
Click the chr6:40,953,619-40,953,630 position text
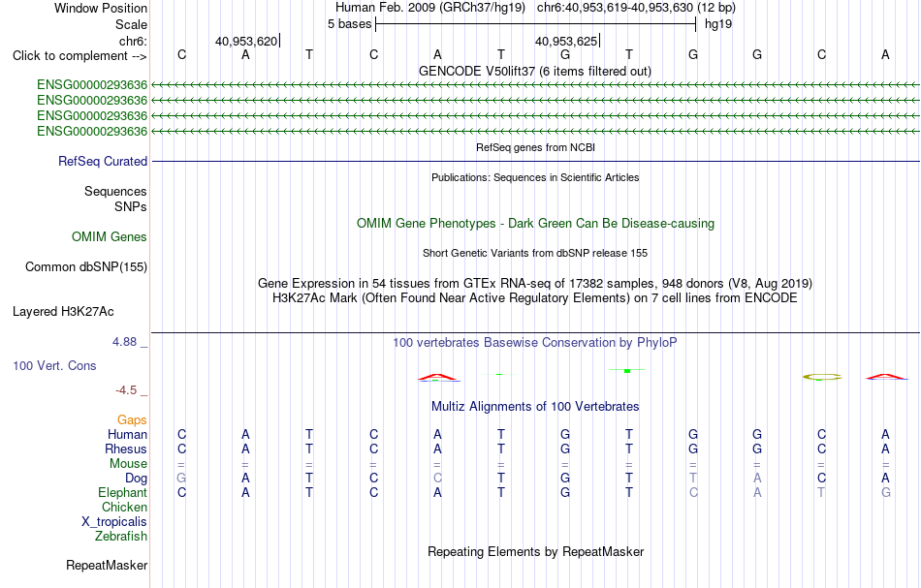click(x=636, y=8)
